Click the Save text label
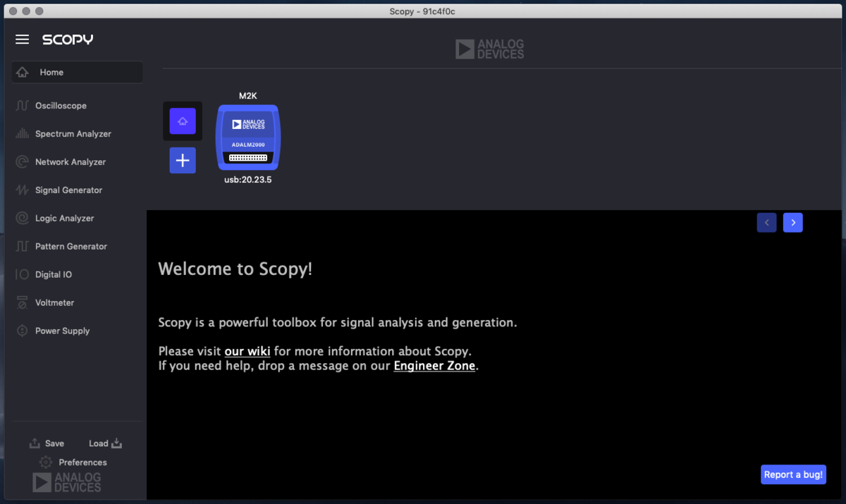Image resolution: width=846 pixels, height=504 pixels. pyautogui.click(x=54, y=443)
